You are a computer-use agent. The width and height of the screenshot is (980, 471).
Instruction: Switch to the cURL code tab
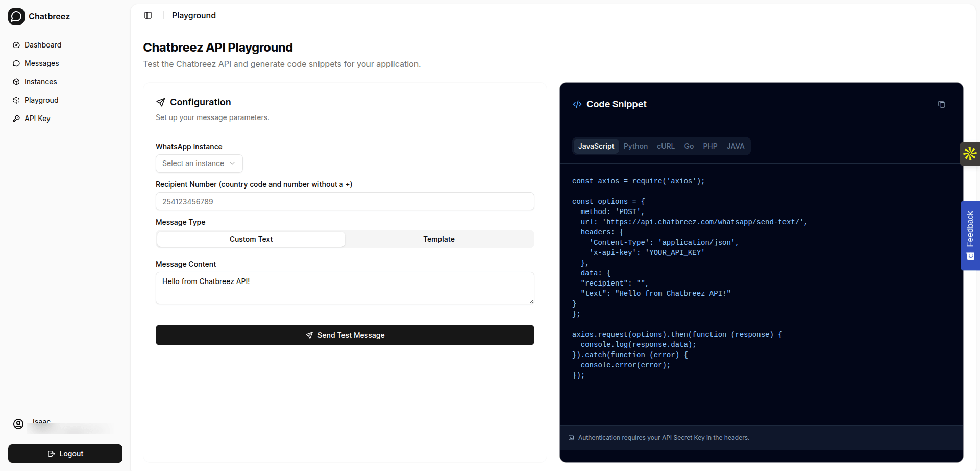666,146
